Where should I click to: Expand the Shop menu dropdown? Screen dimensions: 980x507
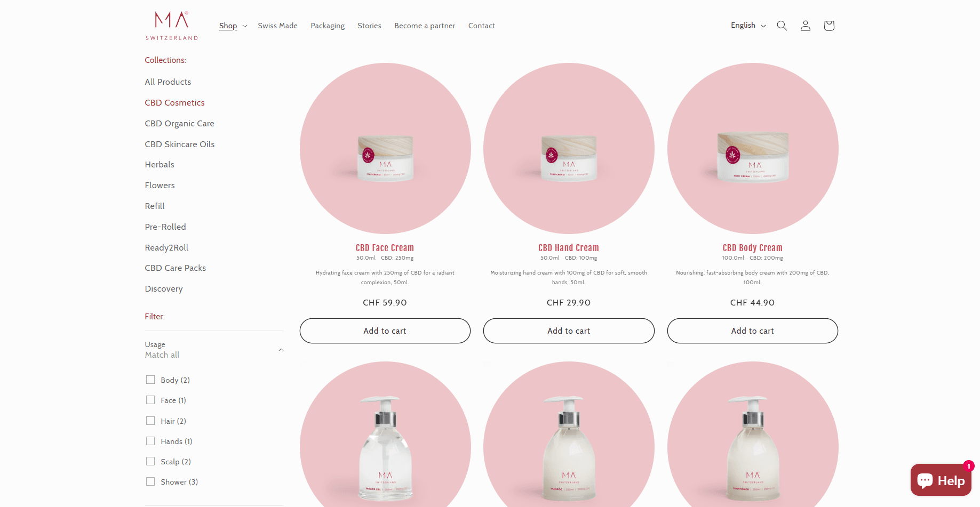coord(233,26)
